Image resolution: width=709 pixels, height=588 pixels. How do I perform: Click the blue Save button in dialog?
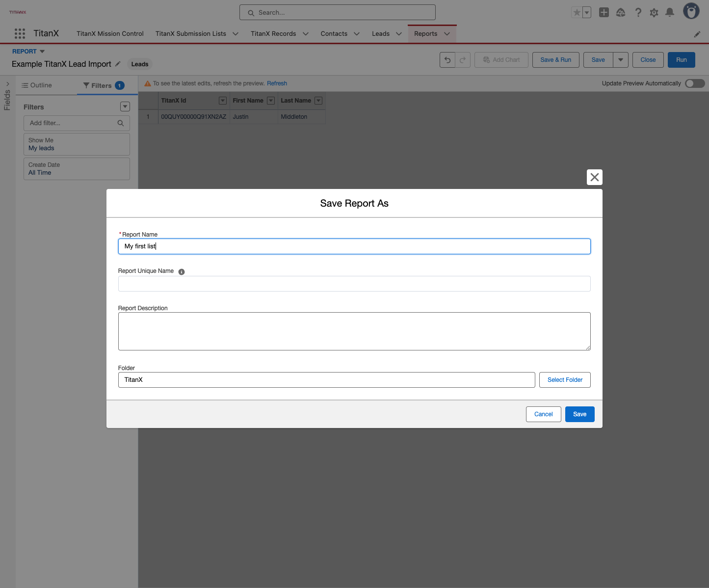coord(580,414)
